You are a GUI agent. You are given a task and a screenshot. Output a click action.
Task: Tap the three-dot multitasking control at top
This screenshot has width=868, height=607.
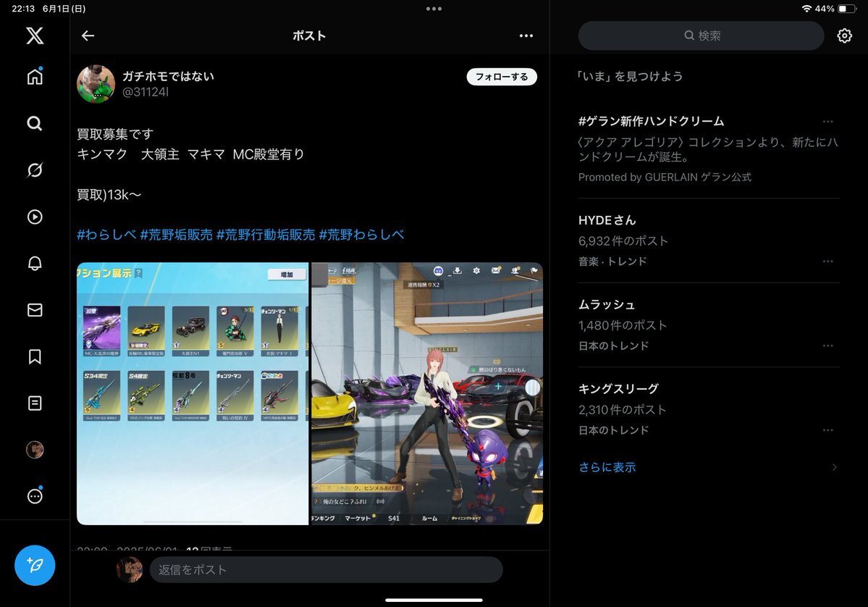(434, 9)
